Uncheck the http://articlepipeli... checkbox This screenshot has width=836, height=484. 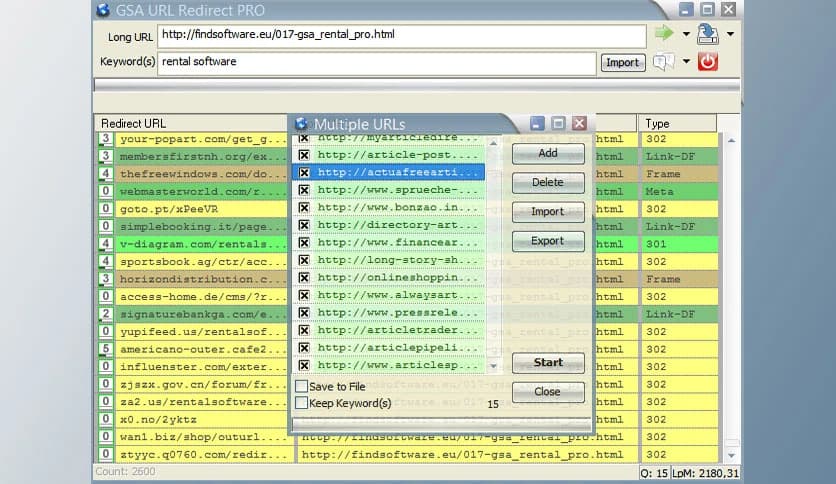click(304, 348)
